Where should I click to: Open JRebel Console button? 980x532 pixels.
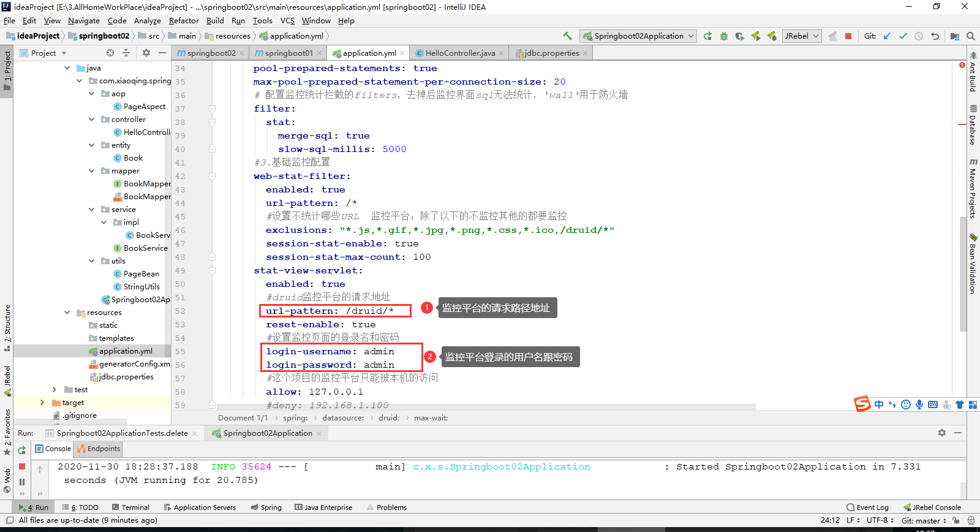(932, 507)
